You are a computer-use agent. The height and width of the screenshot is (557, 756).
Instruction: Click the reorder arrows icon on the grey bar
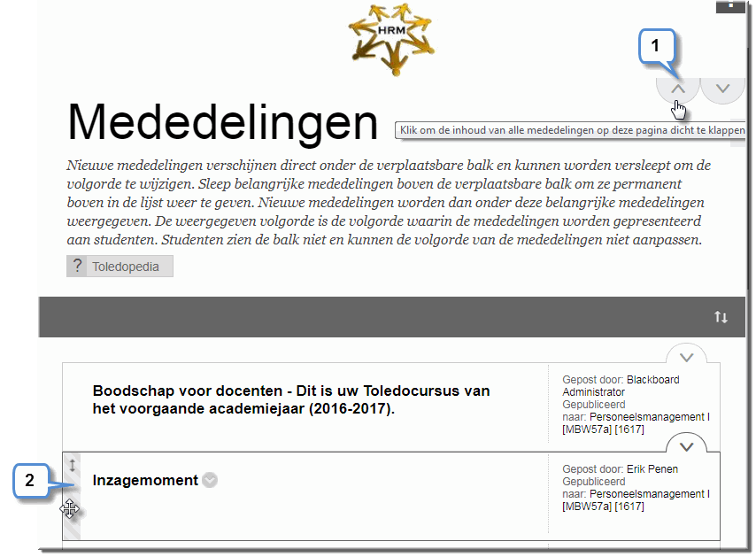(x=721, y=317)
